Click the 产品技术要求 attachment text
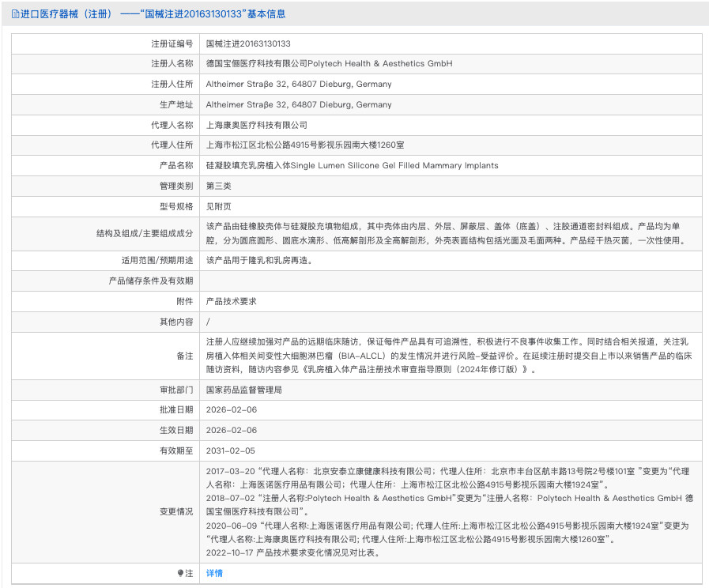709x588 pixels. [231, 301]
